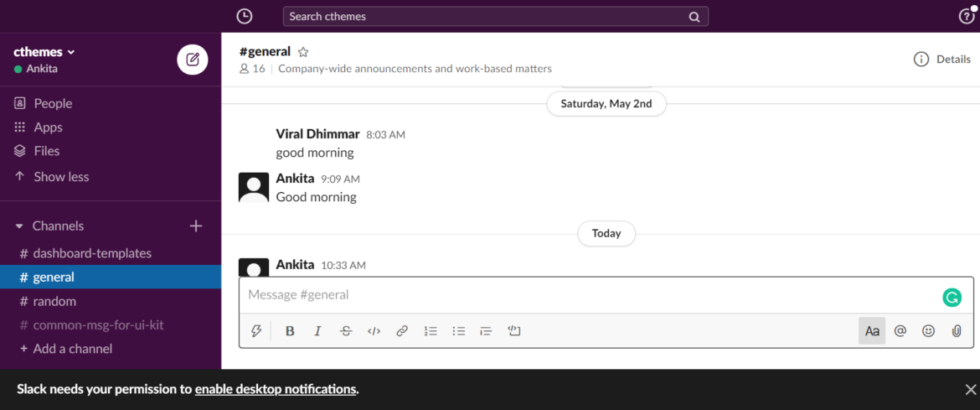The height and width of the screenshot is (410, 980).
Task: Open the cthemes workspace dropdown
Action: click(44, 52)
